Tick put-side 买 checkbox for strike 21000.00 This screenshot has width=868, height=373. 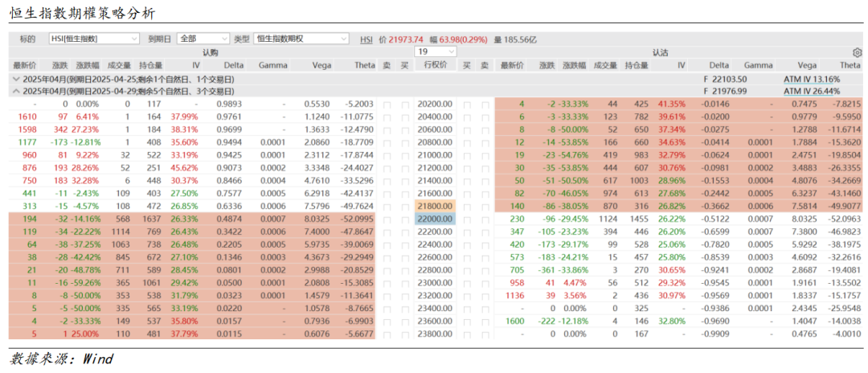[x=467, y=155]
